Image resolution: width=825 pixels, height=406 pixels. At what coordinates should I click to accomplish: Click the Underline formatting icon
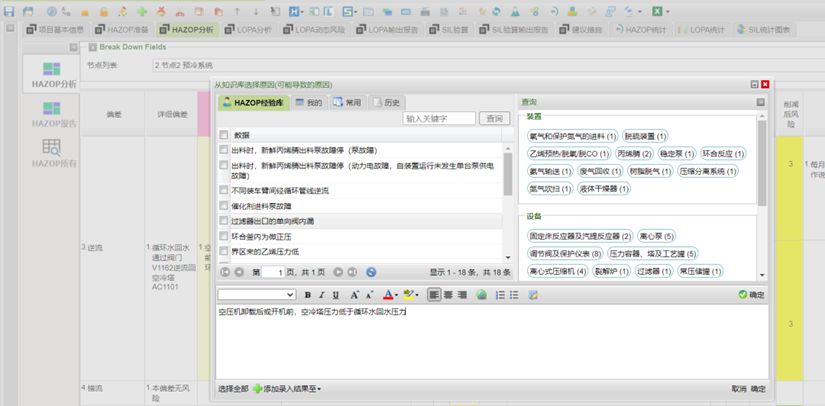pyautogui.click(x=335, y=295)
